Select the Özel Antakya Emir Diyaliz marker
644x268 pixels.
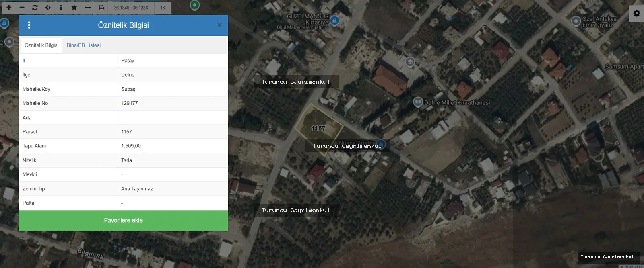tap(576, 21)
